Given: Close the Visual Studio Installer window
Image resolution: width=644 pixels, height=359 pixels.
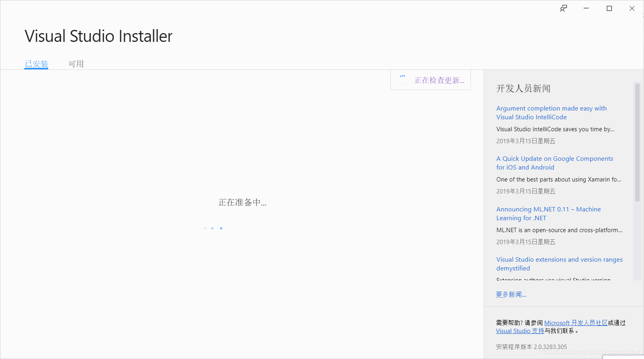Looking at the screenshot, I should 632,8.
